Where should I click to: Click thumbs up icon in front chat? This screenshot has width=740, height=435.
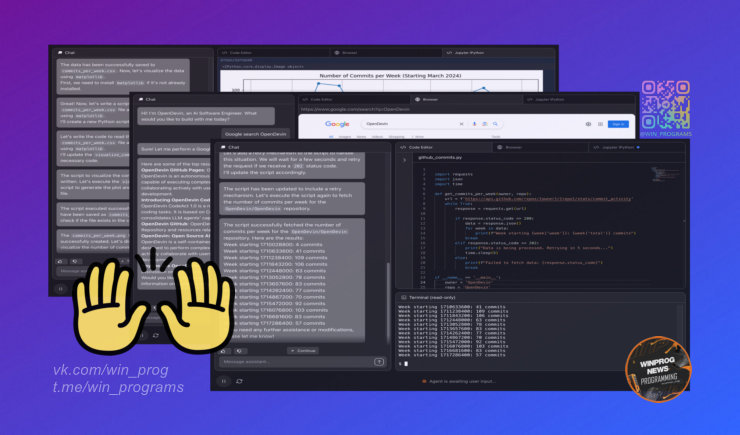[224, 351]
